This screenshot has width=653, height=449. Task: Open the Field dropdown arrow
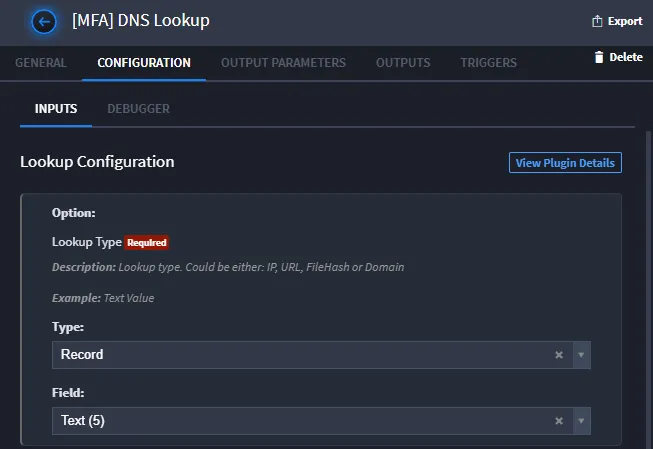pos(581,421)
